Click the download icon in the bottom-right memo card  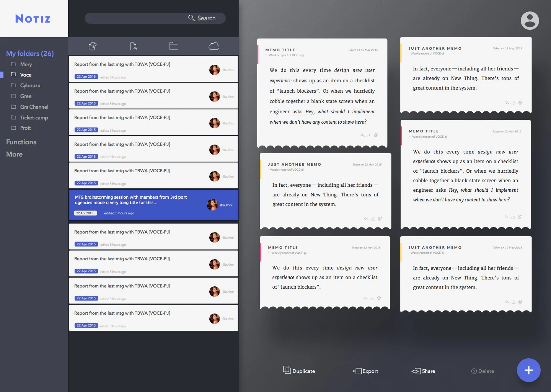click(x=514, y=302)
